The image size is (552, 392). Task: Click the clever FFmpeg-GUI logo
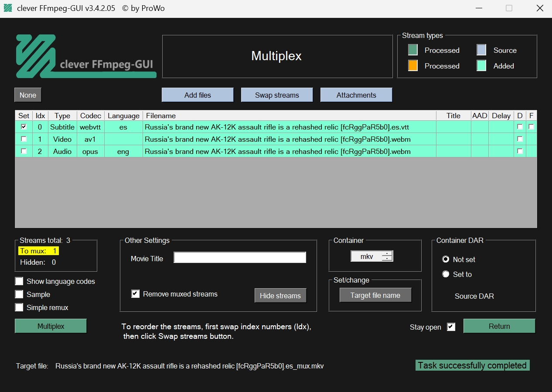pos(86,56)
